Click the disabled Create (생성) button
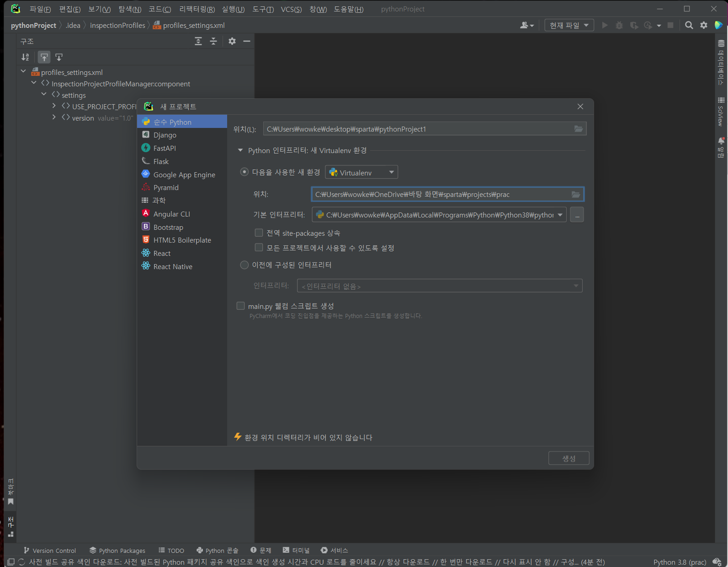Image resolution: width=728 pixels, height=567 pixels. [569, 458]
